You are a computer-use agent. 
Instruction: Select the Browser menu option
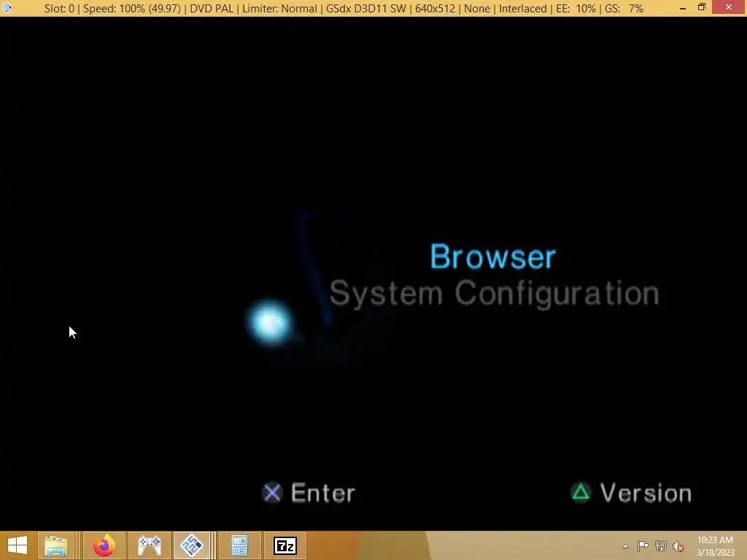[492, 257]
